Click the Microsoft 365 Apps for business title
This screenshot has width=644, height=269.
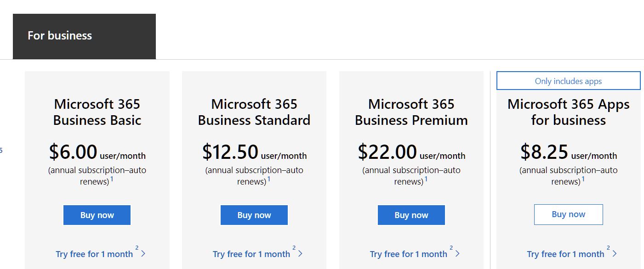(x=568, y=112)
